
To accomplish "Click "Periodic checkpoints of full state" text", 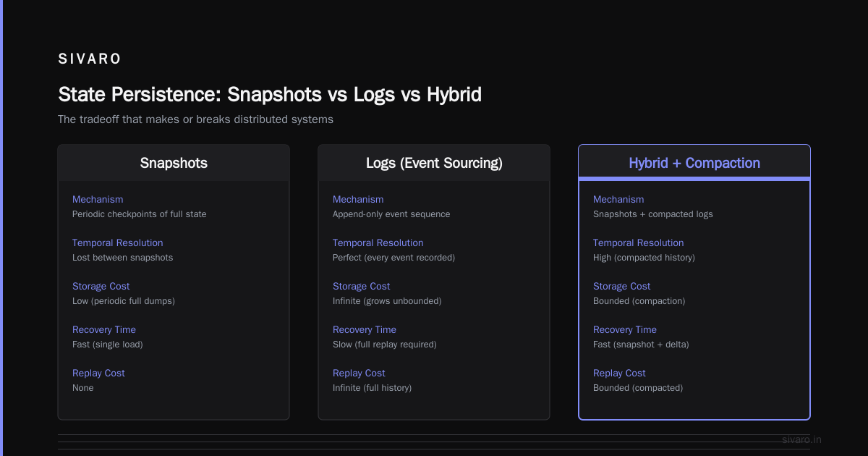I will (x=139, y=214).
